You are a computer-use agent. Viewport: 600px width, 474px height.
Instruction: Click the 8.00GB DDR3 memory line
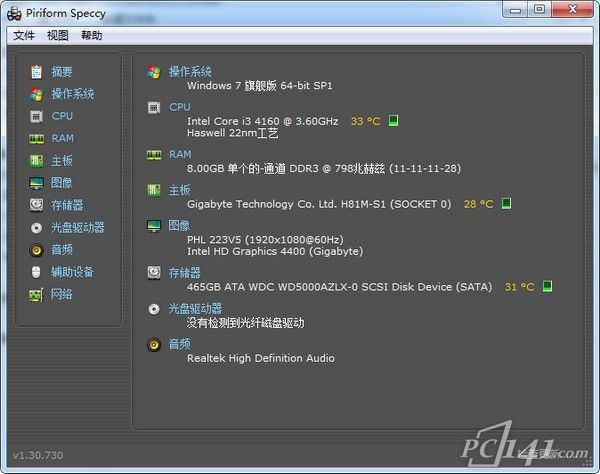[324, 168]
